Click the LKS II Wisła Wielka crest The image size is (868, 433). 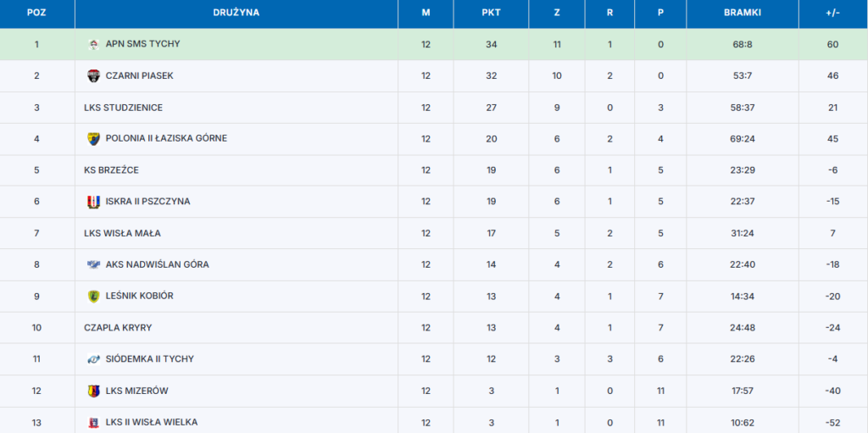tap(93, 423)
